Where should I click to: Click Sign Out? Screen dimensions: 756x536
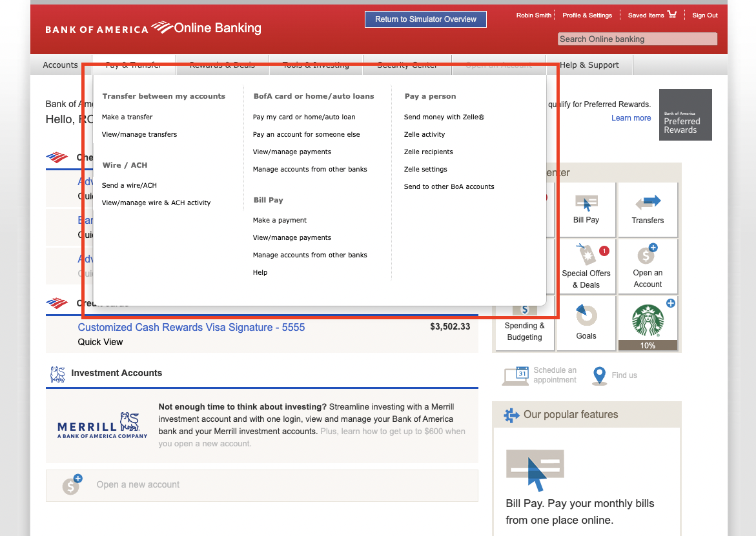(x=705, y=15)
